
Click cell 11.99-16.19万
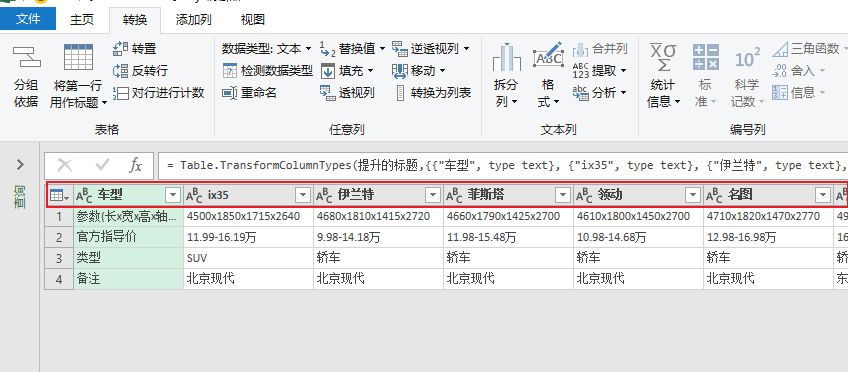pyautogui.click(x=248, y=237)
